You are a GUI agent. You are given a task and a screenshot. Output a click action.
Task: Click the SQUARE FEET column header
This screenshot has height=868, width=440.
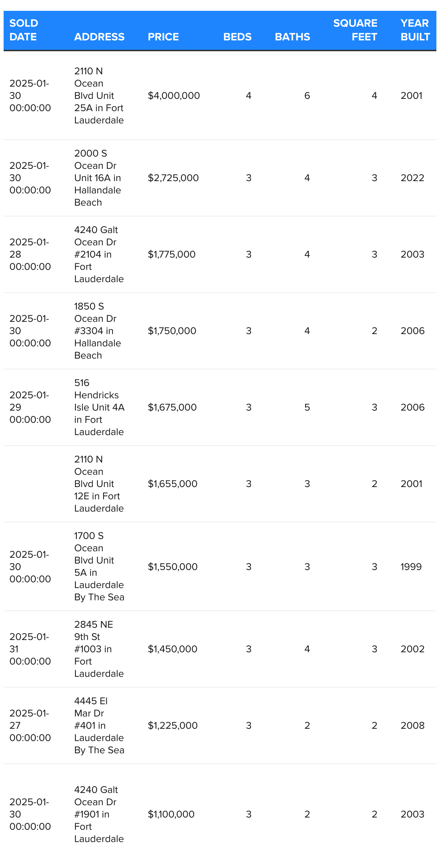pyautogui.click(x=355, y=30)
